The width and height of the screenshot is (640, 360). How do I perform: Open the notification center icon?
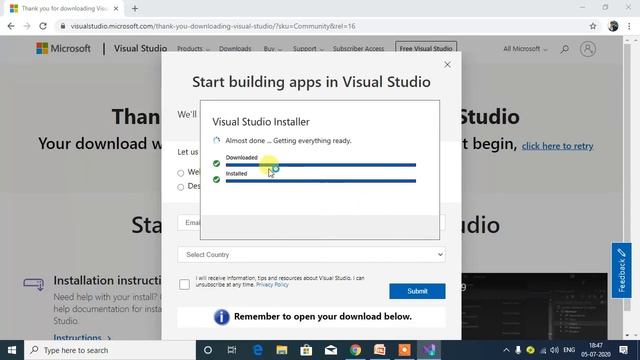(x=623, y=350)
